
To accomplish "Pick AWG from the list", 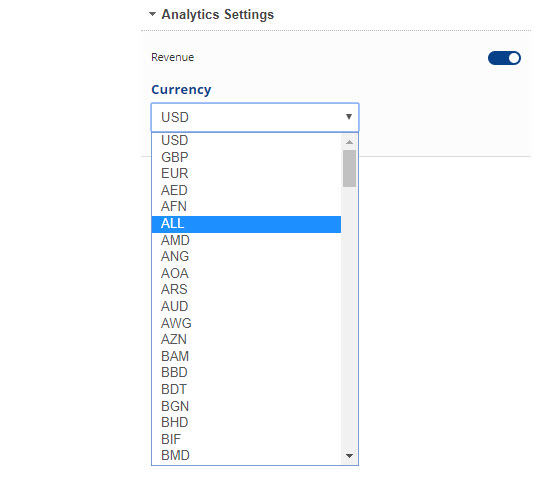I will 246,323.
